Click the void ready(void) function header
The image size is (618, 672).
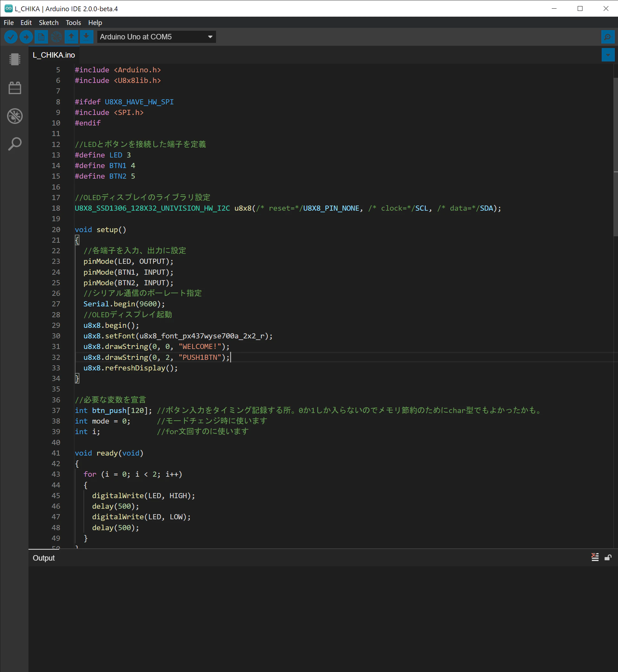(109, 453)
